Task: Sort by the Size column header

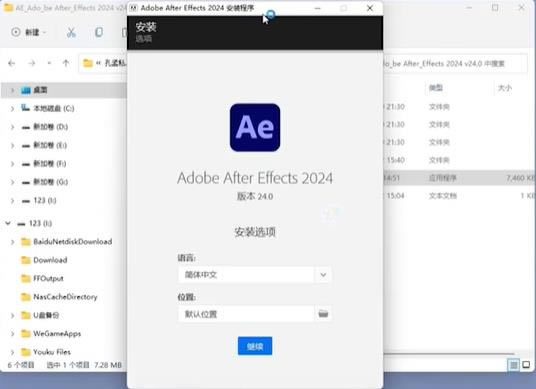Action: pyautogui.click(x=505, y=88)
